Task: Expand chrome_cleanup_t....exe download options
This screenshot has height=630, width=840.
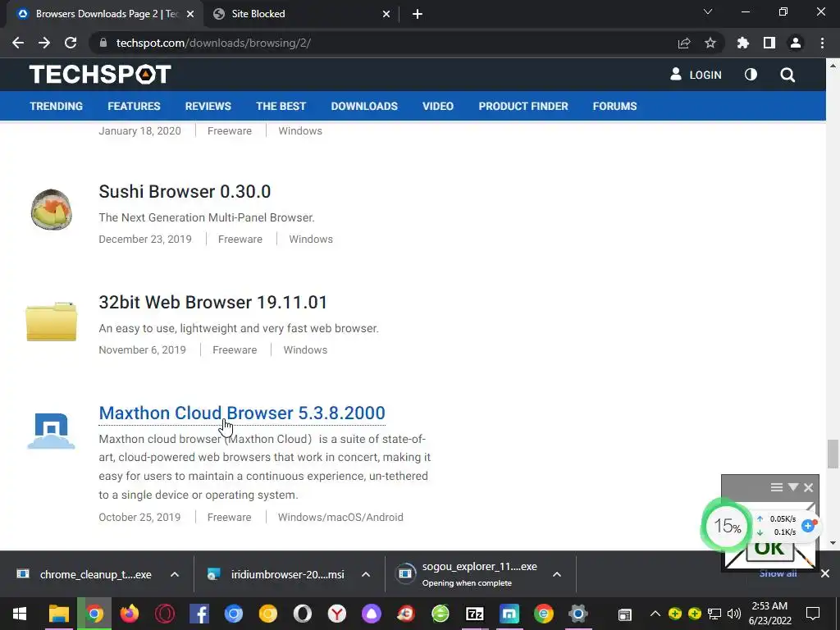Action: [x=175, y=574]
